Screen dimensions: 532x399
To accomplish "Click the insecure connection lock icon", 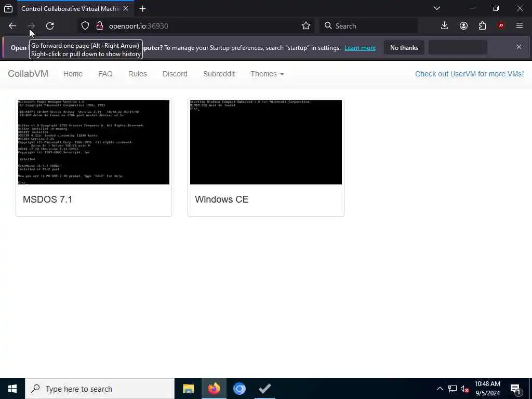I will coord(100,26).
